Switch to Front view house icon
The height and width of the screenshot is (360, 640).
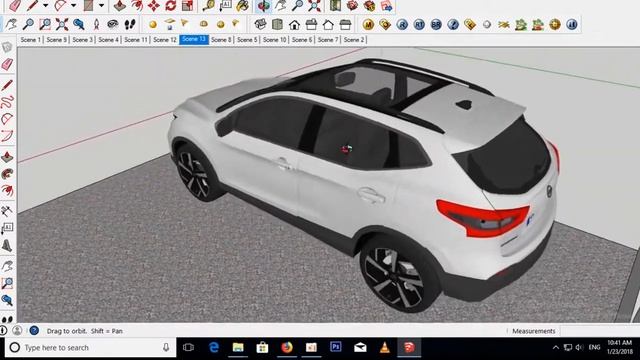point(294,24)
